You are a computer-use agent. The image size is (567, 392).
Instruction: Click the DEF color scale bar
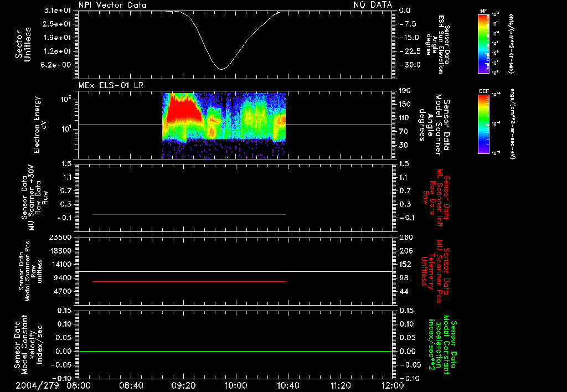point(484,124)
